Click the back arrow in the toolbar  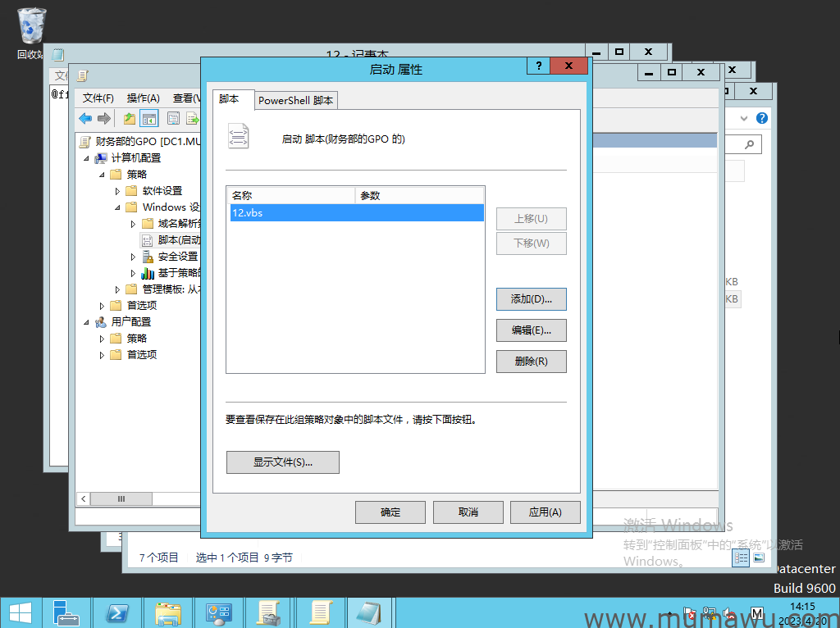85,119
